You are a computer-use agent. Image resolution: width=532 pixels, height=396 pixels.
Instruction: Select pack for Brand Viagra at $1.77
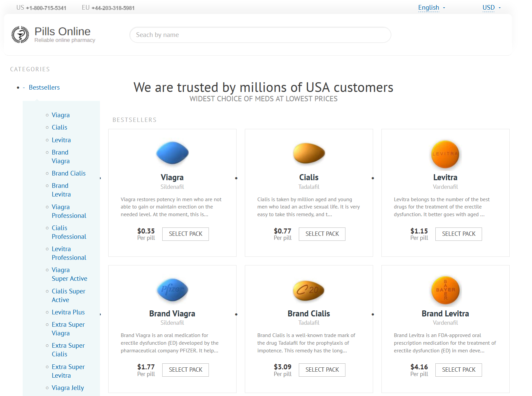[x=186, y=370]
